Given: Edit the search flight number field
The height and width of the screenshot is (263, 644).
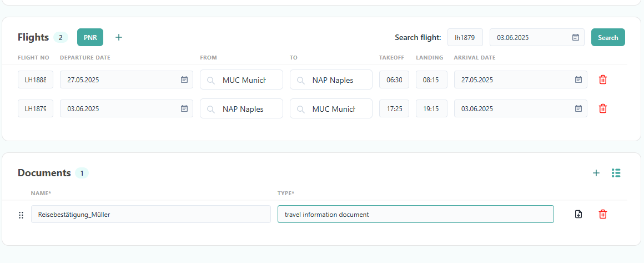Looking at the screenshot, I should (465, 37).
